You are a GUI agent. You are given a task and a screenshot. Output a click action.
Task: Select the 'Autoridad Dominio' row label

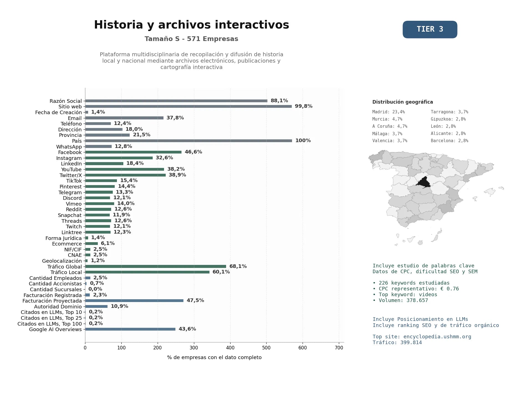click(x=58, y=307)
